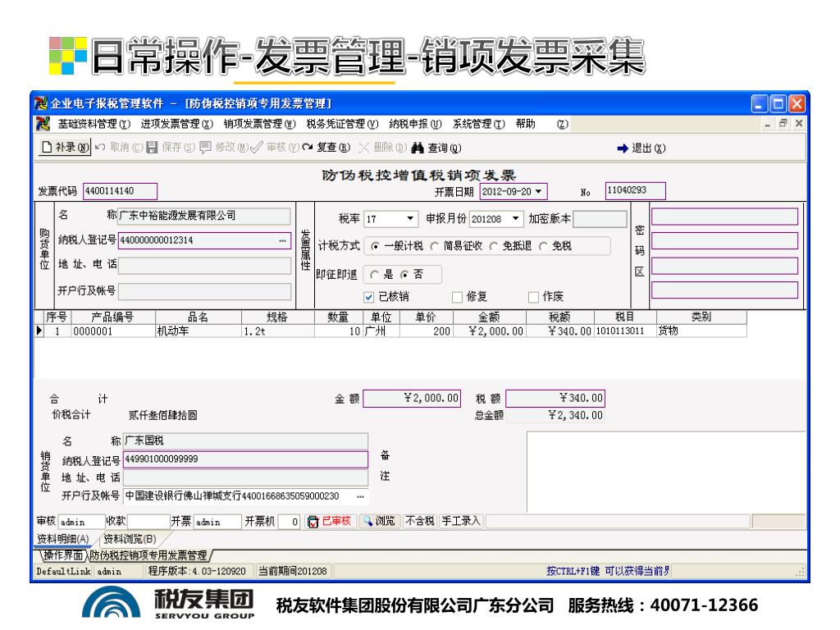Click the 开票机 number field
The height and width of the screenshot is (630, 840).
click(x=288, y=521)
